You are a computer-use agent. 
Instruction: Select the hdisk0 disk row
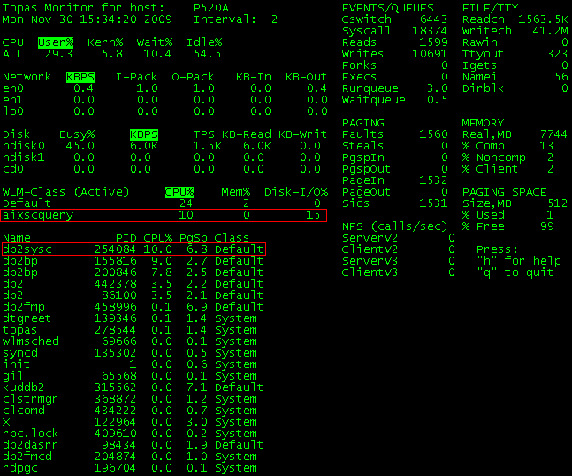tap(163, 146)
